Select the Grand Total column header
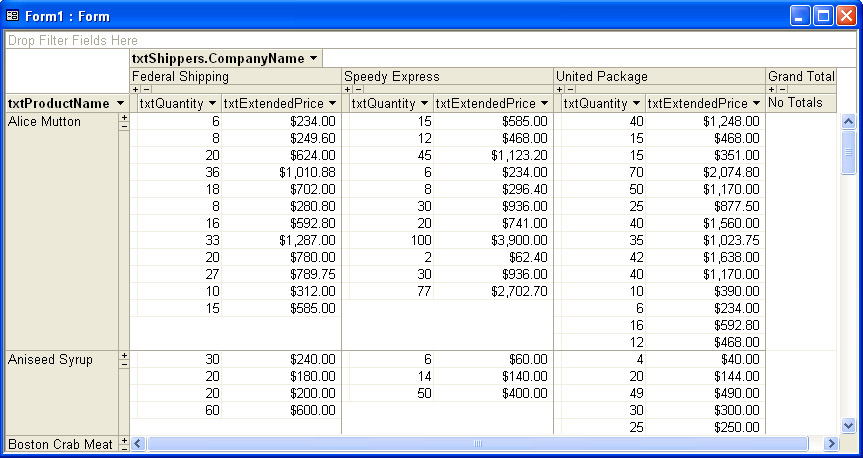 pos(800,76)
